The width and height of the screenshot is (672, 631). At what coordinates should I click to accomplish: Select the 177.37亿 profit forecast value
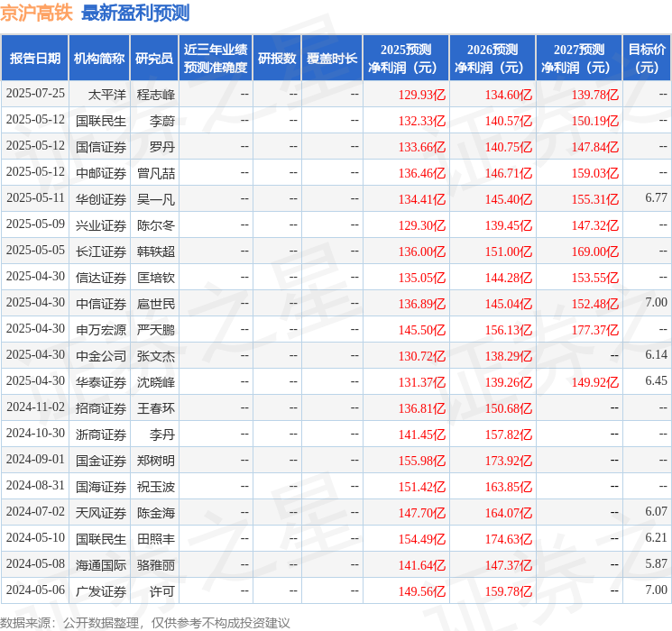click(x=594, y=329)
